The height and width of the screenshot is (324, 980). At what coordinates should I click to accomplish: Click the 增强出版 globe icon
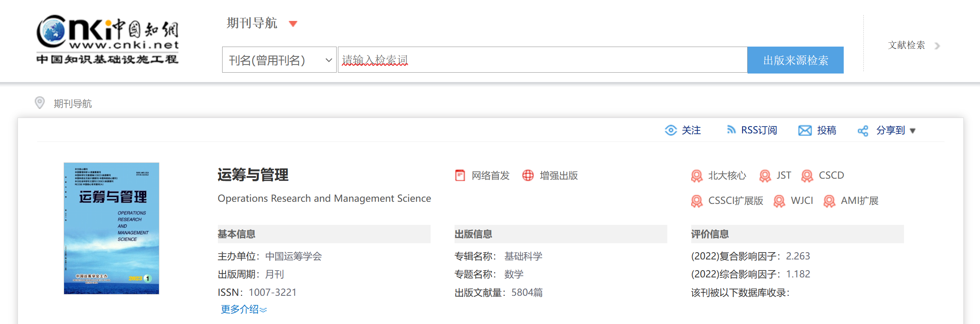[x=528, y=176]
